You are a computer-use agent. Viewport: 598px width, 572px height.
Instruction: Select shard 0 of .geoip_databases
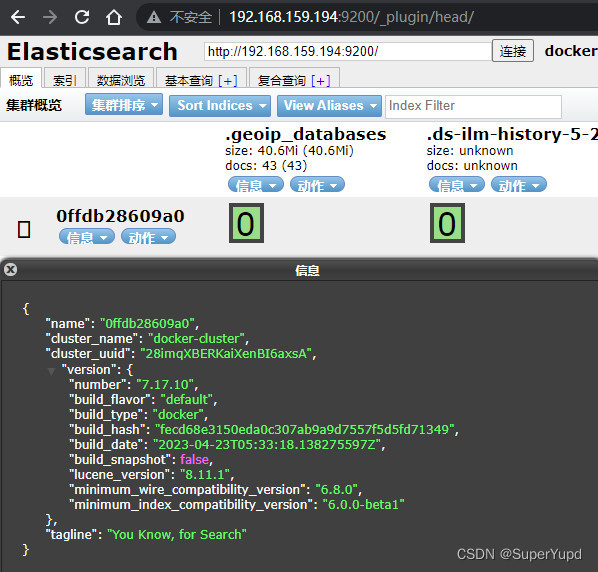(x=246, y=223)
